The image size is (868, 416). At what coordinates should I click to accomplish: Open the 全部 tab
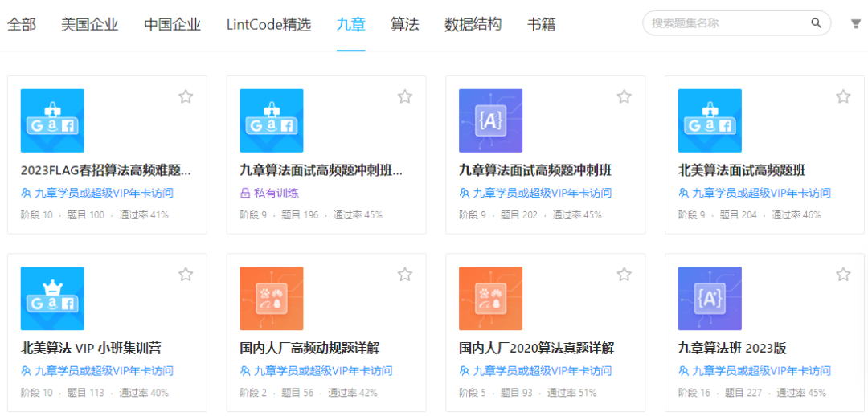tap(22, 24)
